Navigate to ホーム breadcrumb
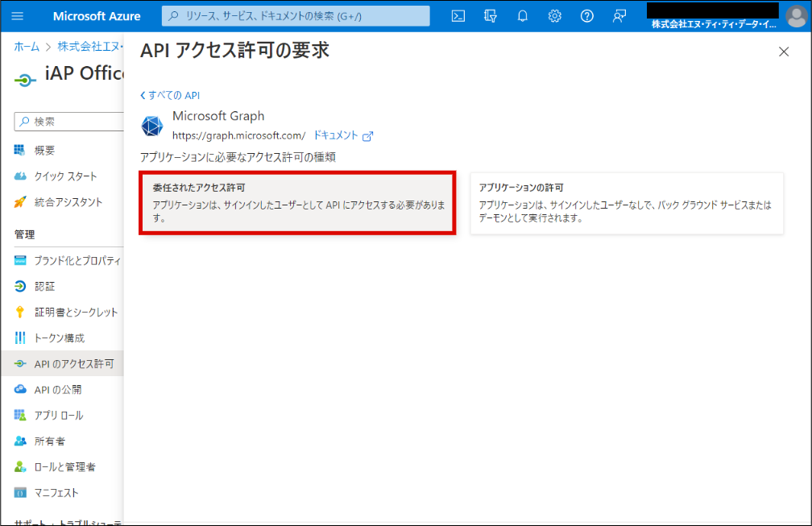812x526 pixels. [27, 47]
